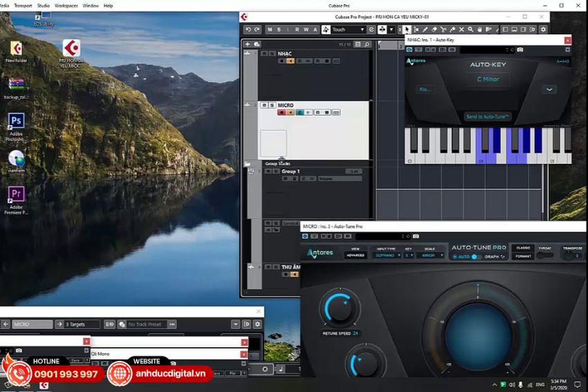Image resolution: width=588 pixels, height=392 pixels.
Task: Open the PRU HON CA YEU MICK desktop file
Action: coord(71,54)
